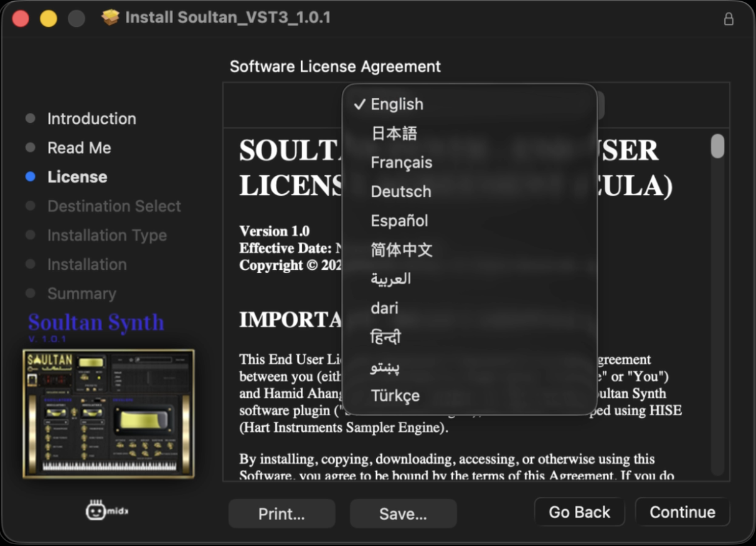Screen dimensions: 756x546
Task: Go Back to the previous step
Action: [x=579, y=512]
